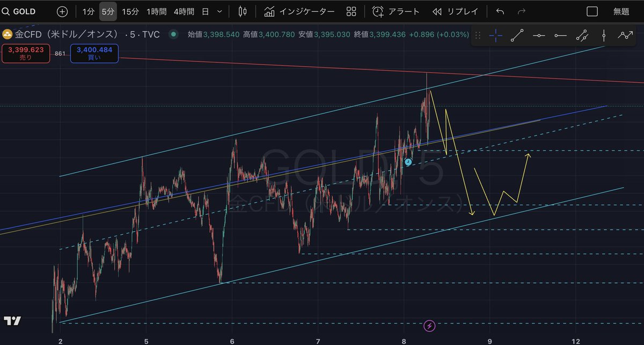This screenshot has height=345, width=644.
Task: Click the blue clock marker on chart
Action: (x=408, y=162)
